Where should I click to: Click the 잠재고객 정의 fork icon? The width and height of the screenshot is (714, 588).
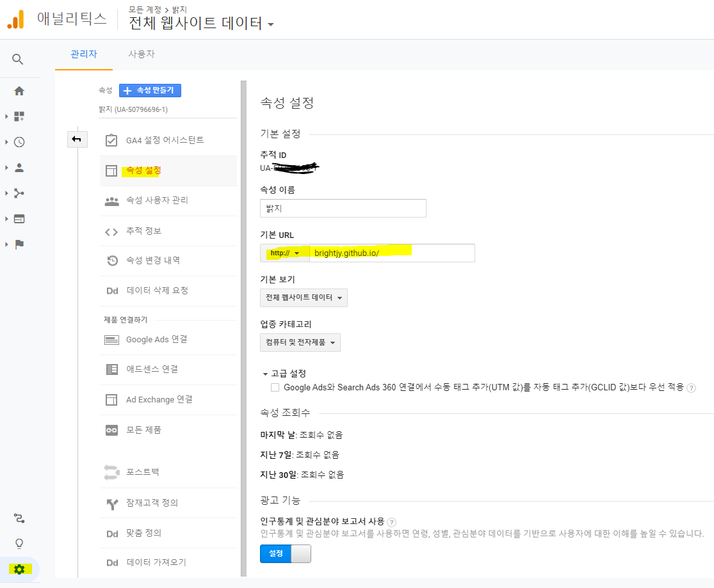click(x=112, y=504)
